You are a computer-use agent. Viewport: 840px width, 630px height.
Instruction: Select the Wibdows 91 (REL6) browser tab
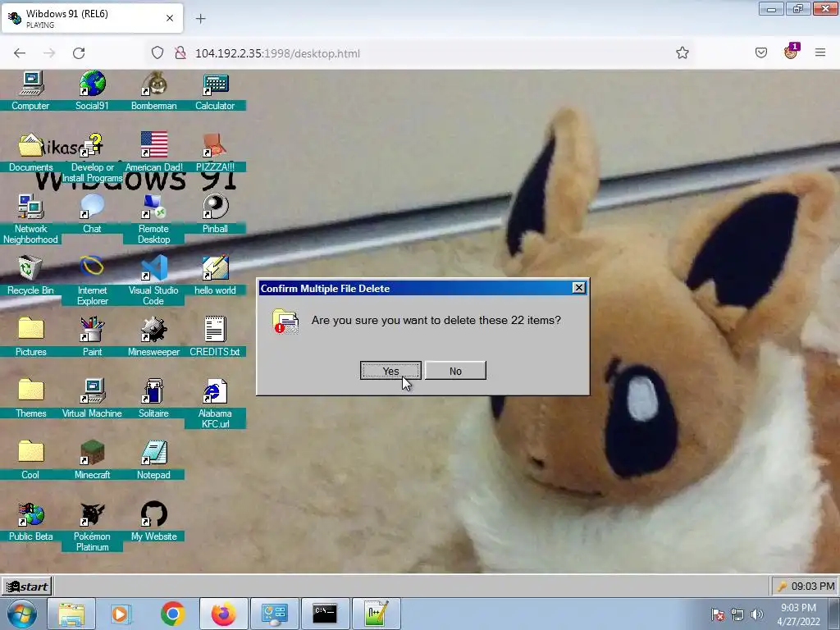pos(92,18)
